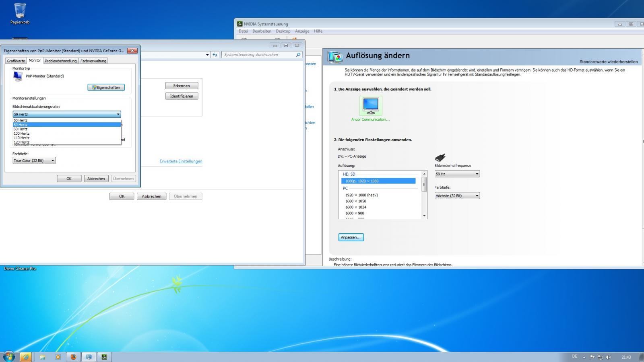644x362 pixels.
Task: Click the DVI connector icon
Action: (x=440, y=157)
